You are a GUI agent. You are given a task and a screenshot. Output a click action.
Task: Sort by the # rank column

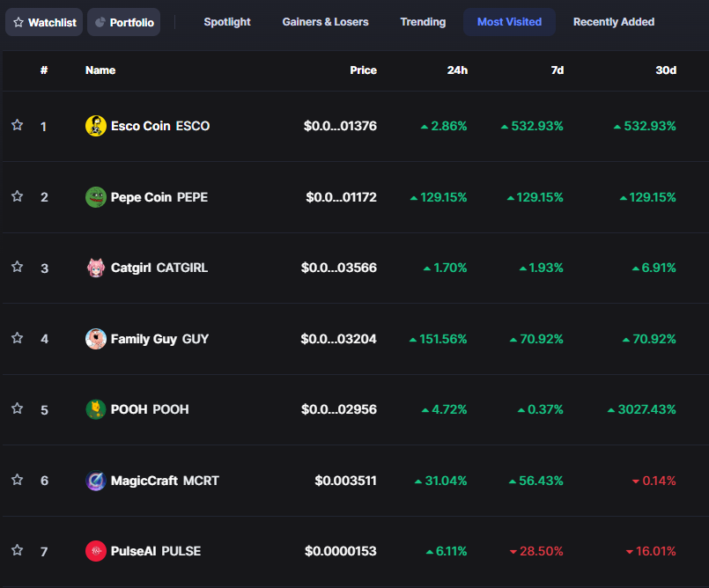click(x=44, y=70)
